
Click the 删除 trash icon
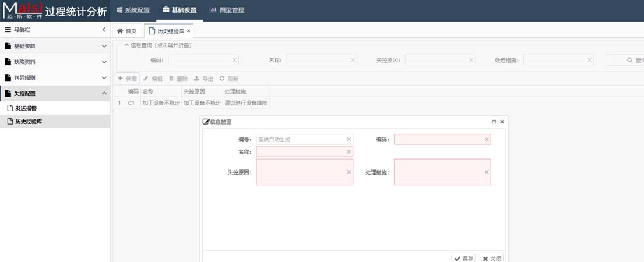pyautogui.click(x=171, y=79)
